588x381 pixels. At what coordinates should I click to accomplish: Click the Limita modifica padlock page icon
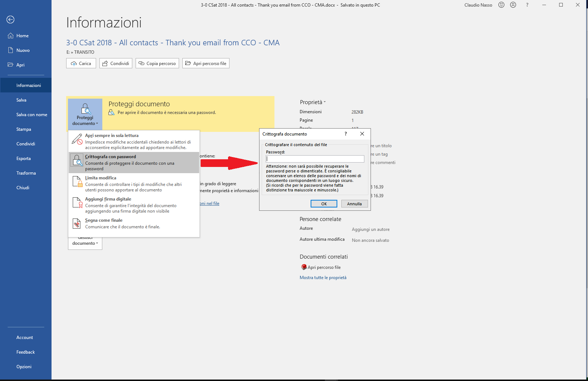[77, 181]
